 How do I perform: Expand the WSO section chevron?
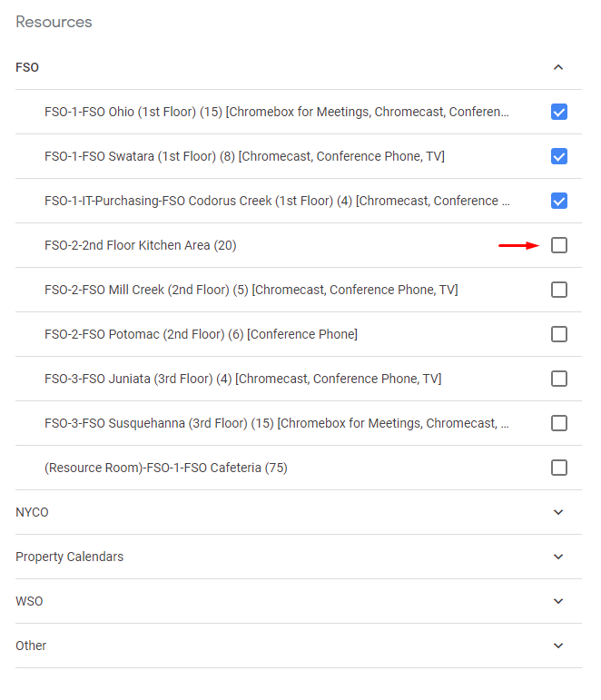(558, 601)
